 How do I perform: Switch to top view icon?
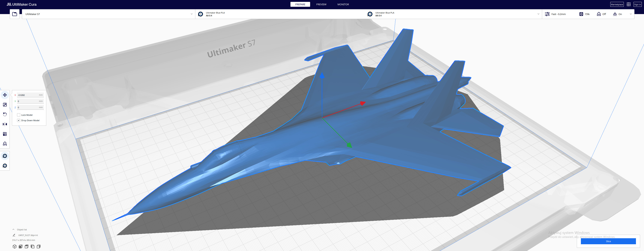27,246
